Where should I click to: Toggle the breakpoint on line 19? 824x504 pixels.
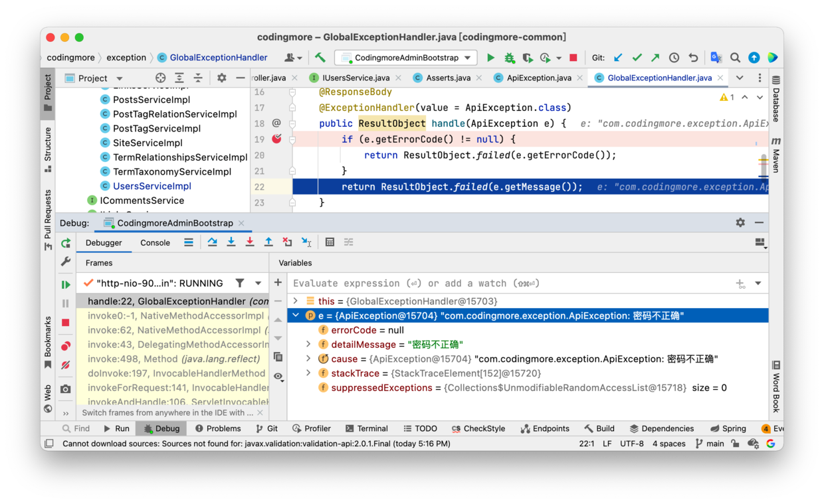[x=276, y=139]
